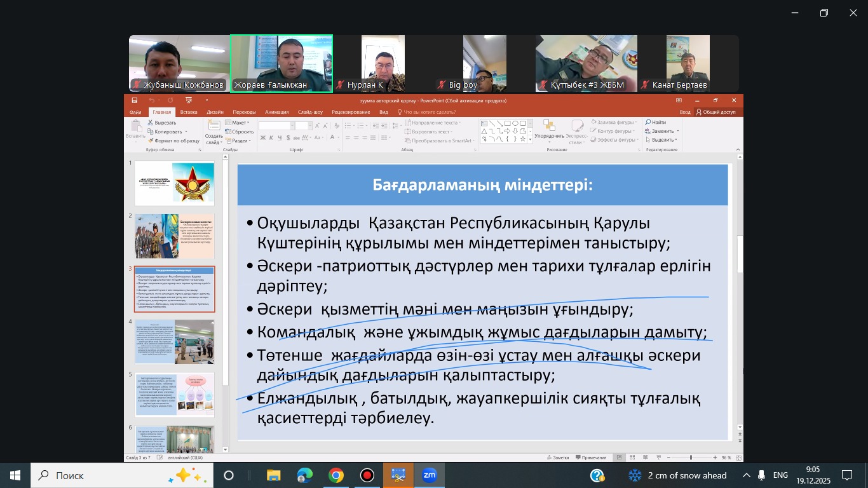Open Заливка фигуры shape fill tool
Image resolution: width=868 pixels, height=488 pixels.
tap(593, 122)
